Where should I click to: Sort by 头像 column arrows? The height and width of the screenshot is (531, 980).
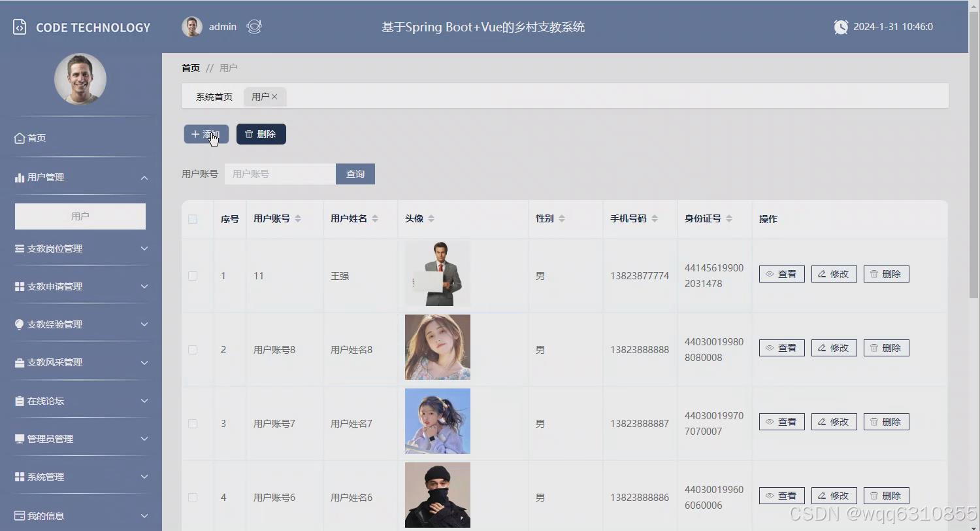pyautogui.click(x=431, y=218)
